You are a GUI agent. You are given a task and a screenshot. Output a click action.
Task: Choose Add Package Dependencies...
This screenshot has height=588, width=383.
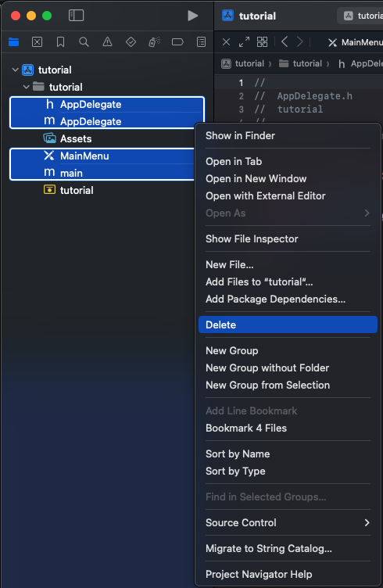288,299
